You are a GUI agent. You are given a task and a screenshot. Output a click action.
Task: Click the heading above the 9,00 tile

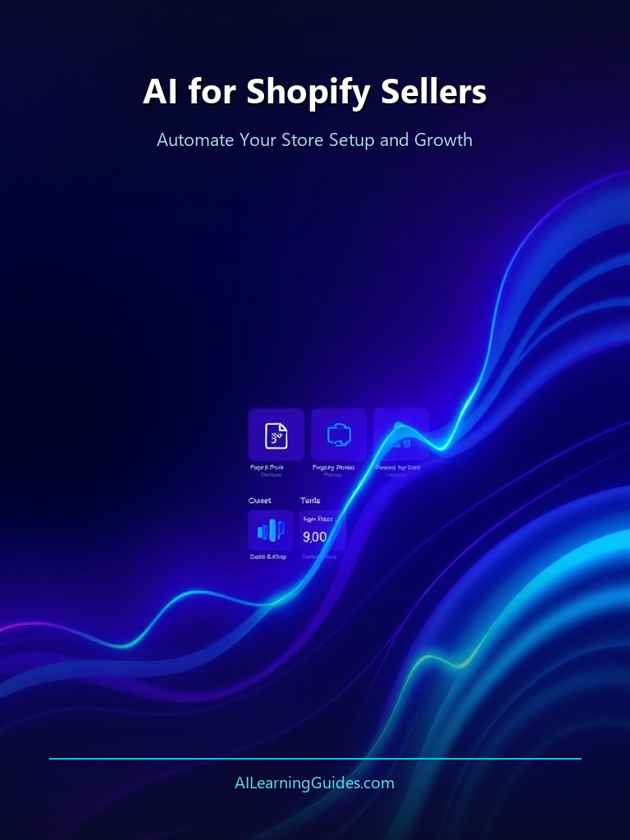(x=310, y=500)
